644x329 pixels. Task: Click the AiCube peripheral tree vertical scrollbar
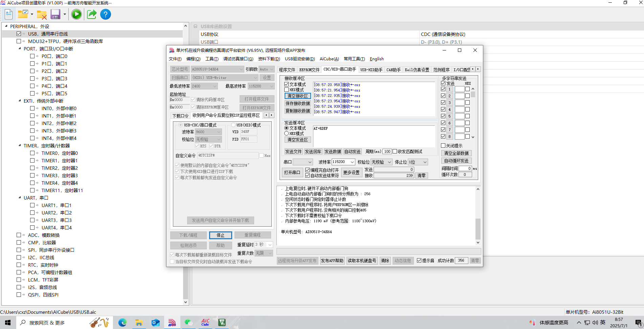pyautogui.click(x=185, y=164)
